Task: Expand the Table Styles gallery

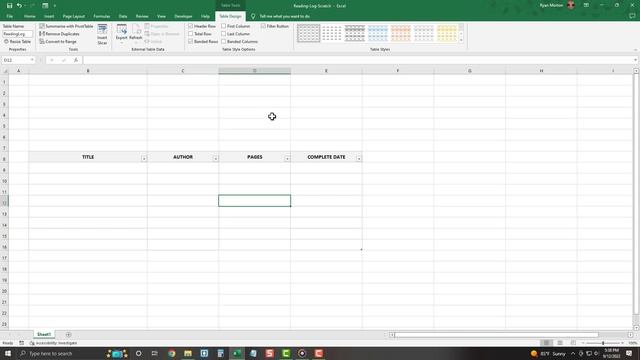Action: click(461, 40)
